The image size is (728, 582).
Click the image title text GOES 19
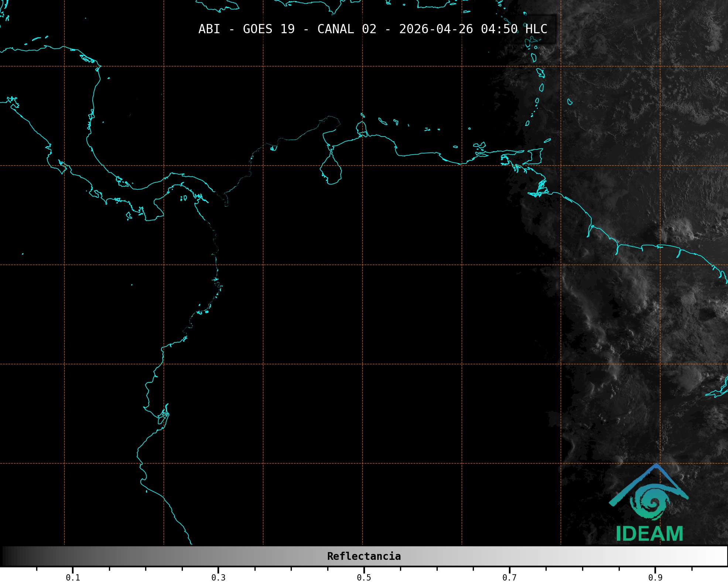pyautogui.click(x=269, y=29)
